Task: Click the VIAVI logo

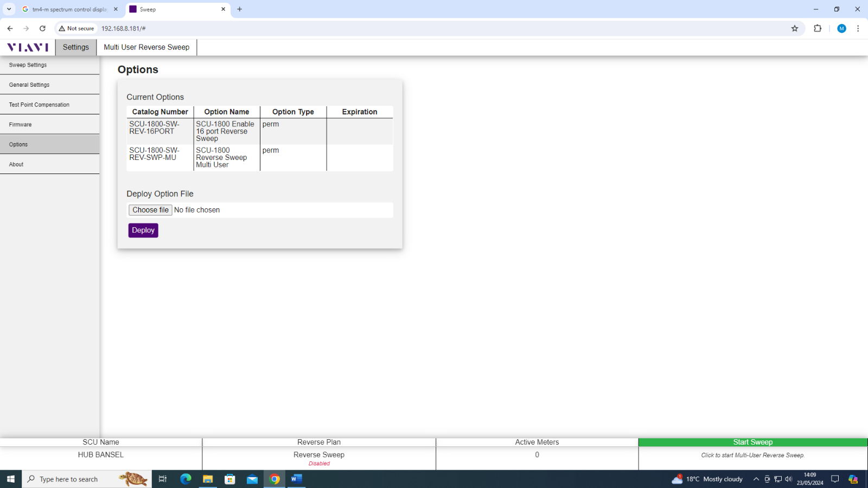Action: tap(28, 47)
